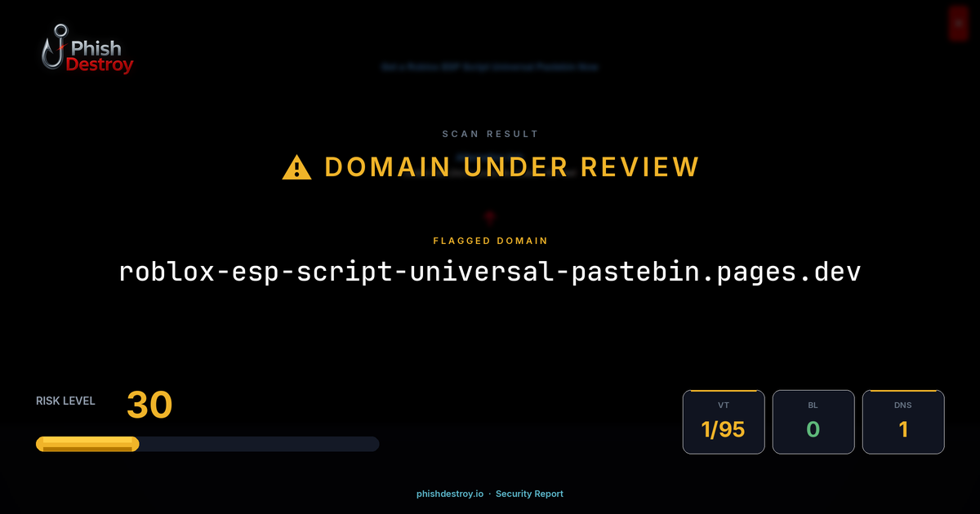Click the blurred page title link at top

coord(490,67)
